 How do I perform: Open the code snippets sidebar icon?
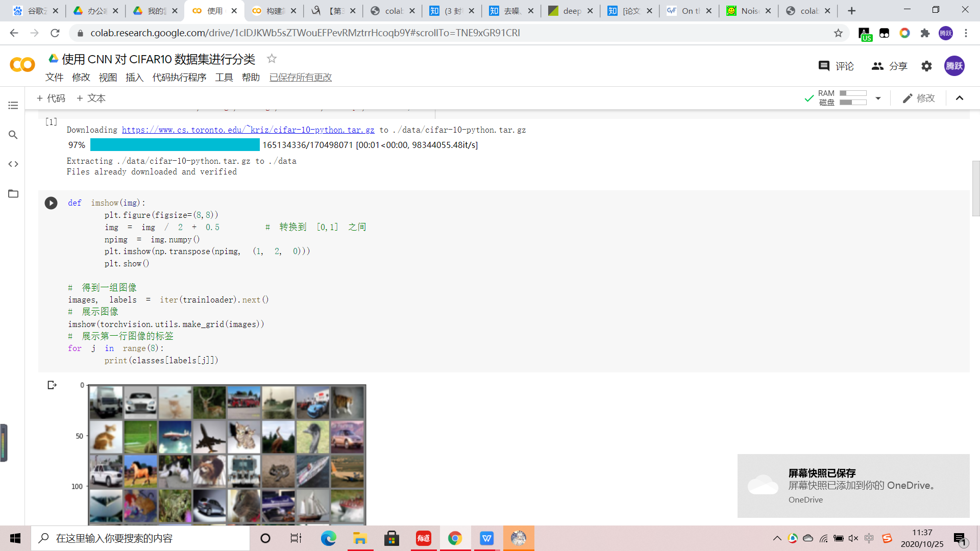coord(13,164)
